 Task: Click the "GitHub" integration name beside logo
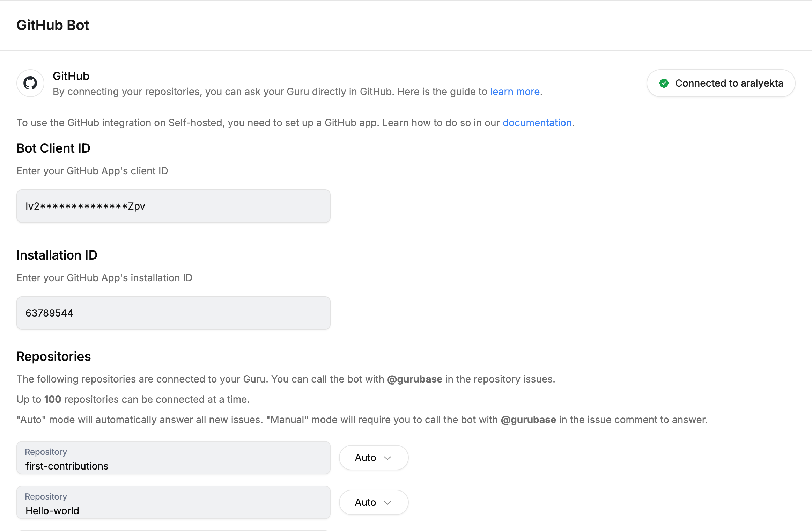pyautogui.click(x=71, y=76)
